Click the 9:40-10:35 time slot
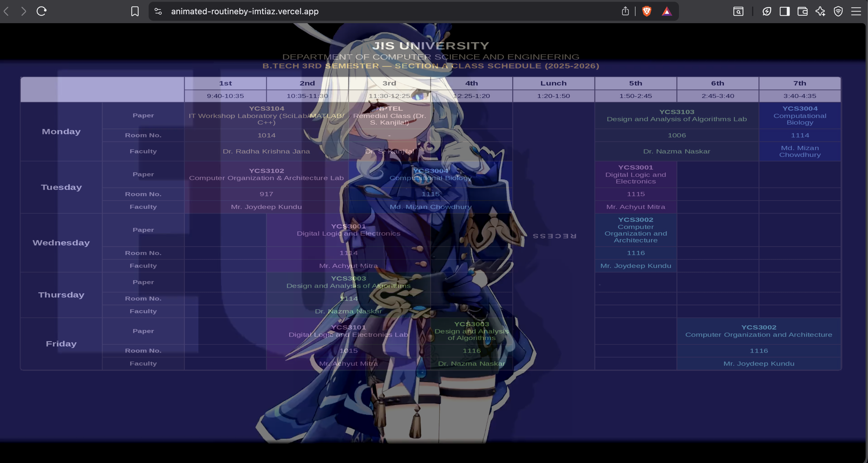The image size is (868, 463). (x=225, y=96)
